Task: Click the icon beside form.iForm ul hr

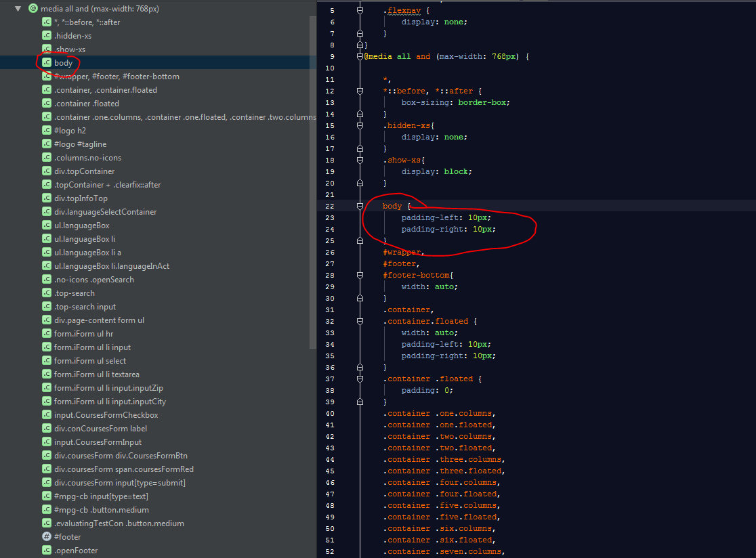Action: tap(47, 333)
